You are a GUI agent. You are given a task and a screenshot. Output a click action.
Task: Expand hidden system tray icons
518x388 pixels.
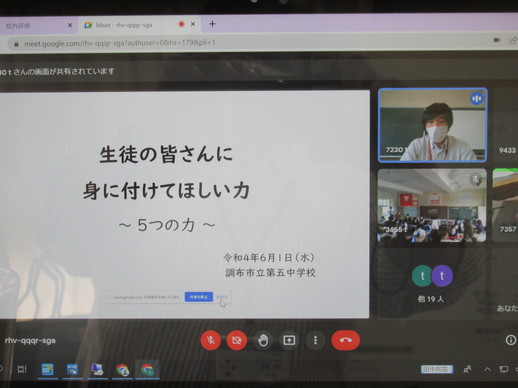[487, 369]
